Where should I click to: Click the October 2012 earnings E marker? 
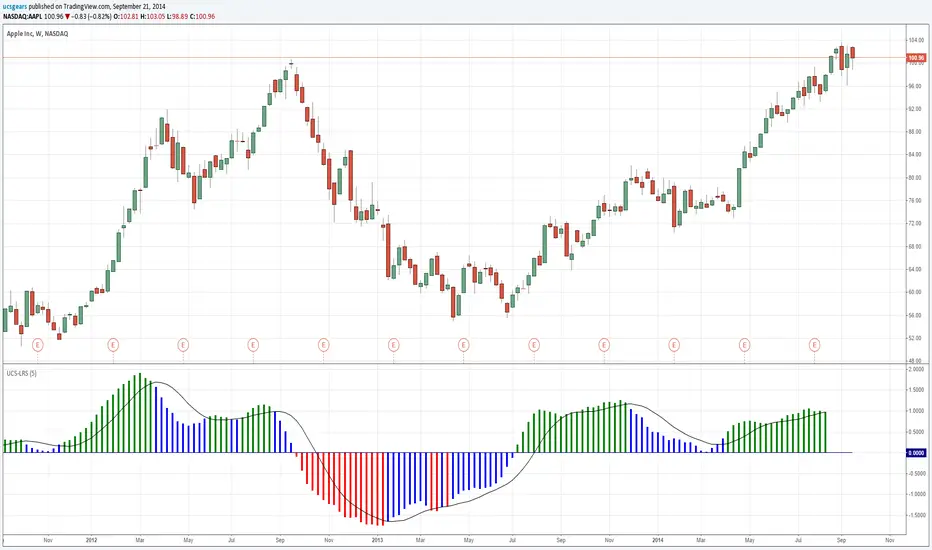[x=324, y=345]
